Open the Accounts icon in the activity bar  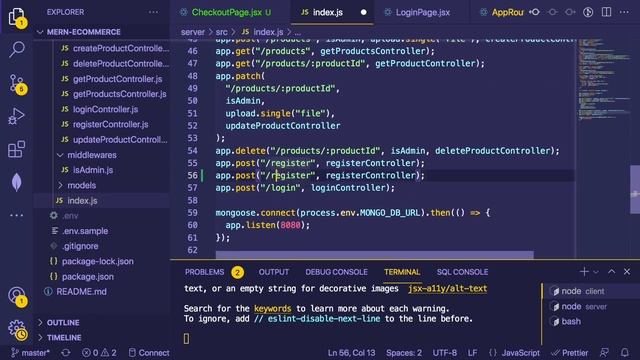[16, 296]
